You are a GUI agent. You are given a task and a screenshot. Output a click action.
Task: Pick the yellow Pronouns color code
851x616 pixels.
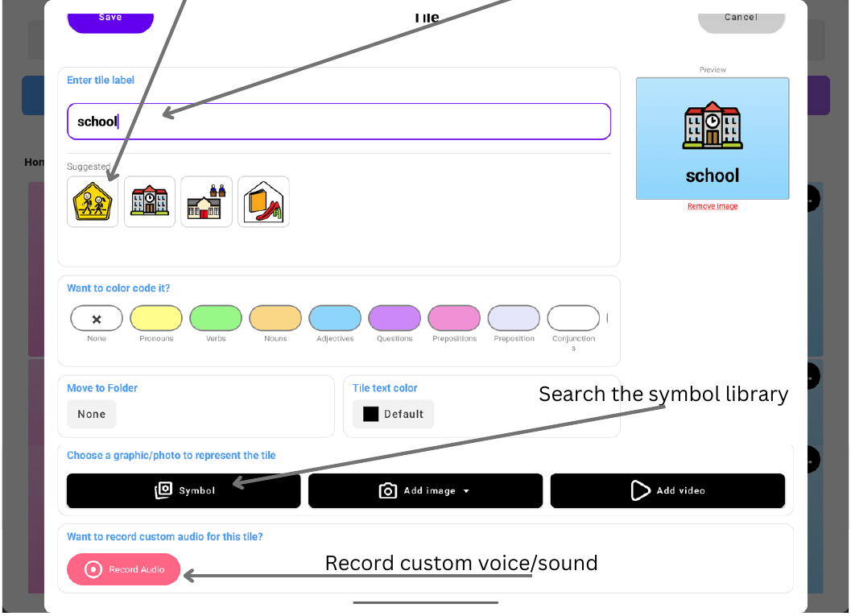(155, 318)
